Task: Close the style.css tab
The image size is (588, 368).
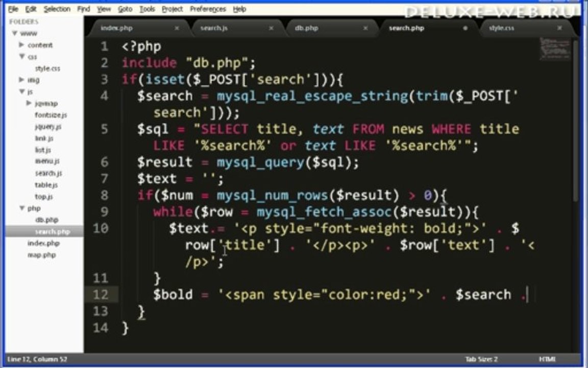Action: tap(559, 28)
